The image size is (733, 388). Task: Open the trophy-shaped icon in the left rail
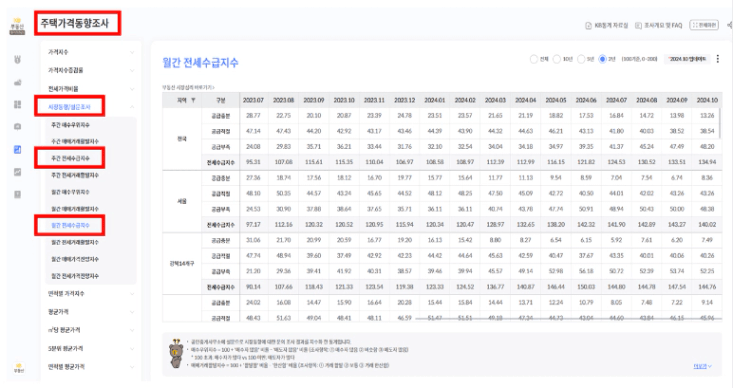click(18, 59)
